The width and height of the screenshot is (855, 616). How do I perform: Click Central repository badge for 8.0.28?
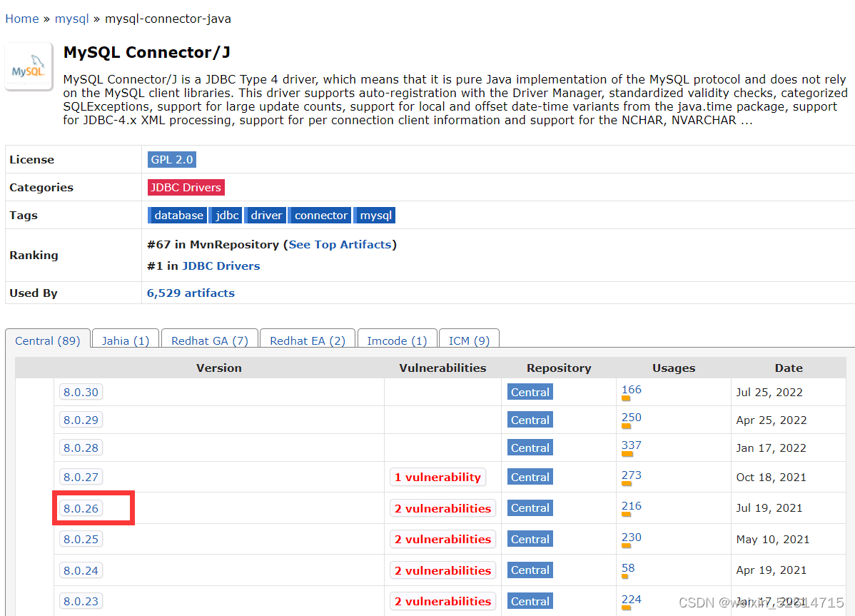click(530, 448)
